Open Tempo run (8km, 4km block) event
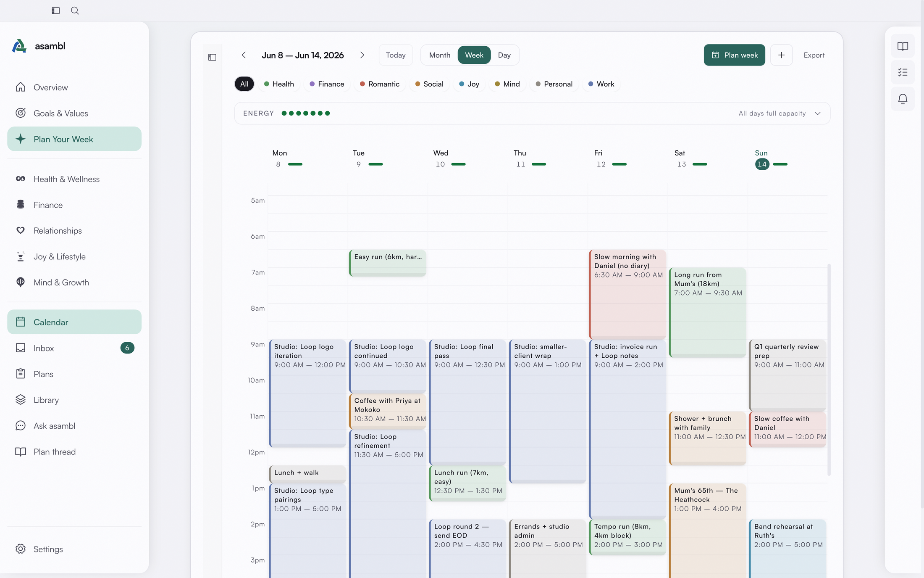 point(627,537)
